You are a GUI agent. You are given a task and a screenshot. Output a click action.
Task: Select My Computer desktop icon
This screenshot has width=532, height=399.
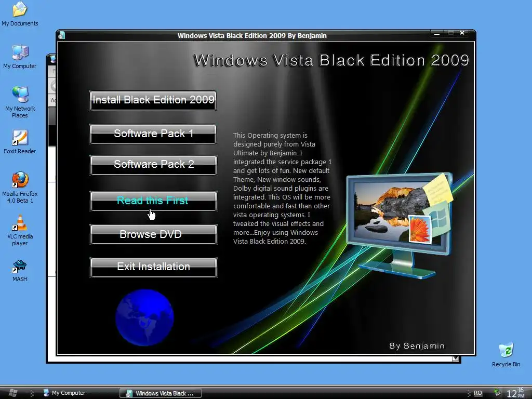pos(20,56)
